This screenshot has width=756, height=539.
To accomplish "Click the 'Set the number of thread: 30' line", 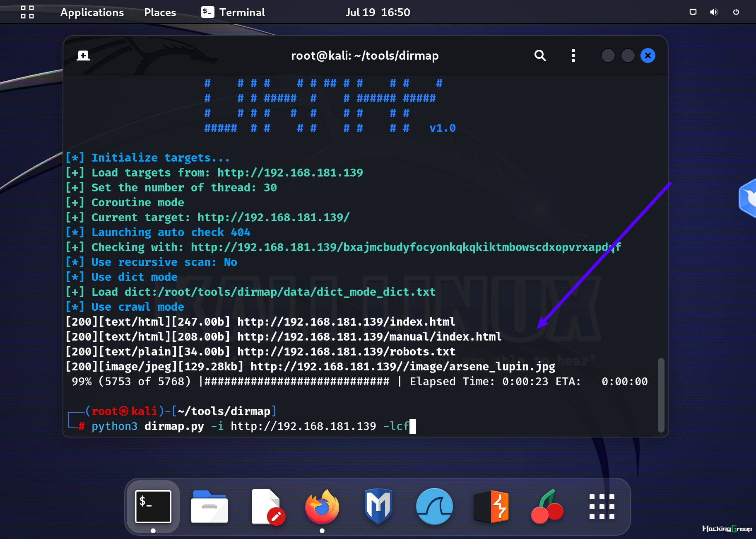I will point(171,188).
